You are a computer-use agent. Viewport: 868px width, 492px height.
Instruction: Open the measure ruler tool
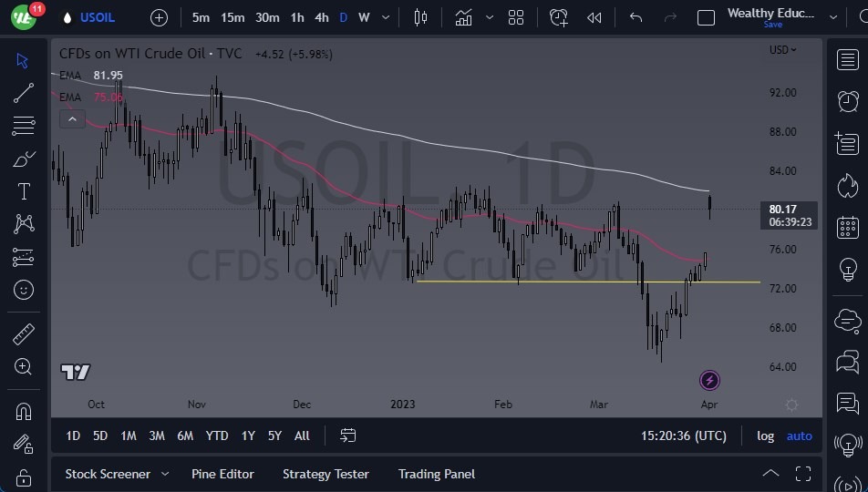coord(24,334)
